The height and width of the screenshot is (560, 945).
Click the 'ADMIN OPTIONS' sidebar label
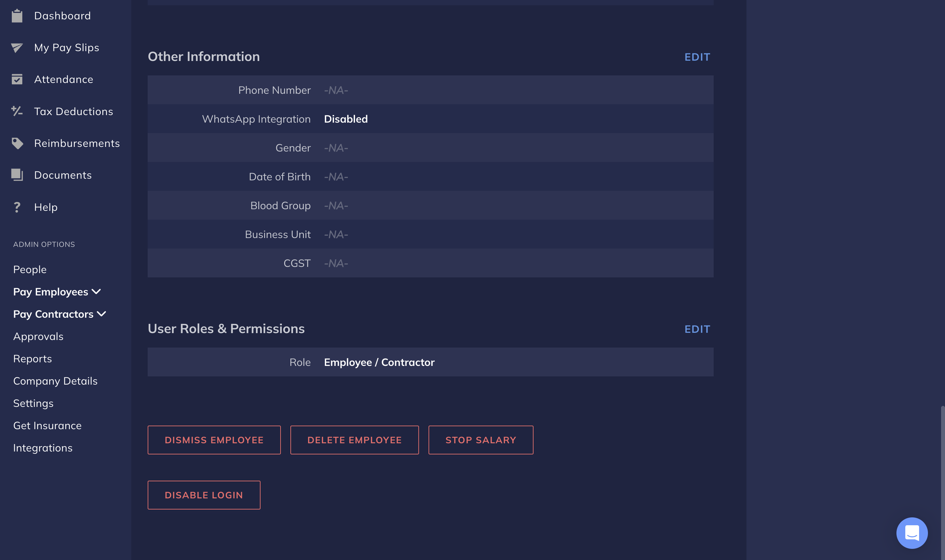tap(44, 244)
